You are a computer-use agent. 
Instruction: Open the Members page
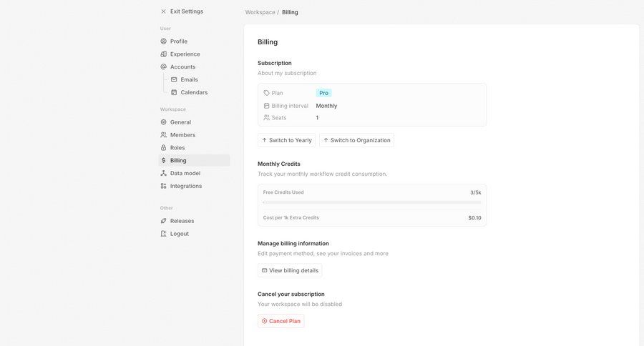[194, 134]
